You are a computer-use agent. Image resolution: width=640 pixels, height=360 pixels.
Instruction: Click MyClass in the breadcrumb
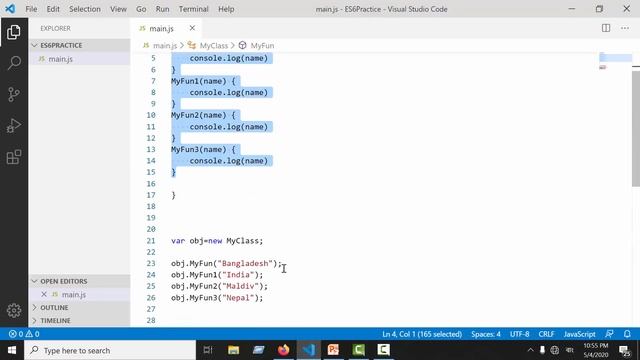point(213,45)
